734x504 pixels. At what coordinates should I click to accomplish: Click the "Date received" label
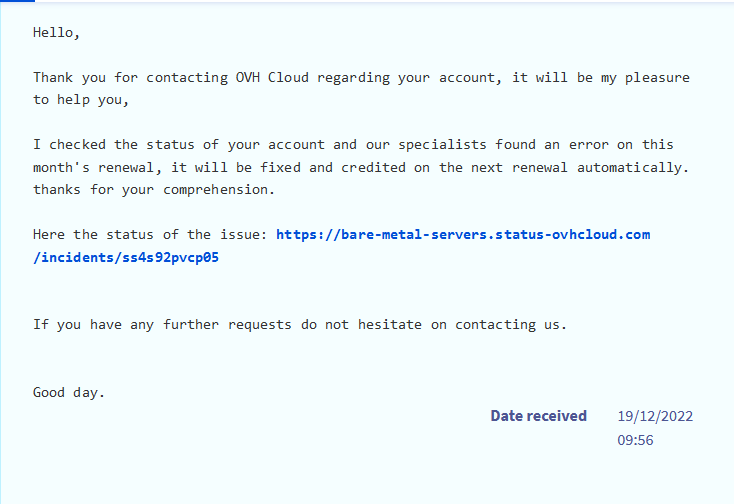538,416
